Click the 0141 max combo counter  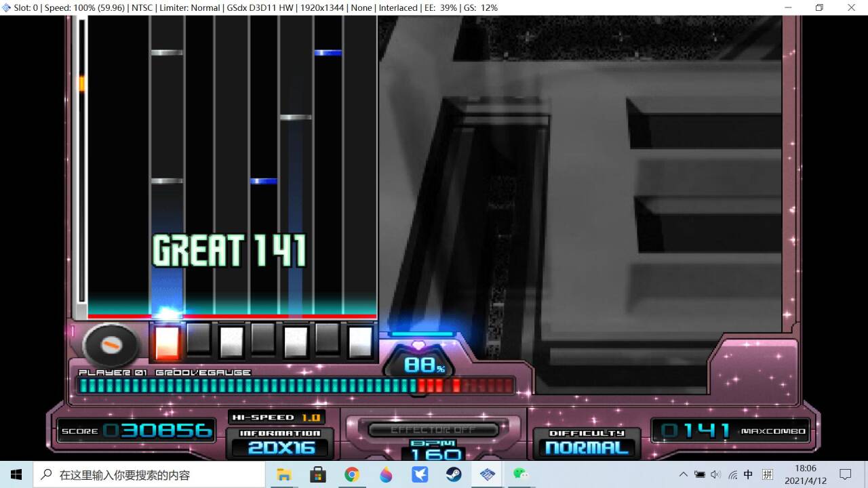click(x=696, y=430)
